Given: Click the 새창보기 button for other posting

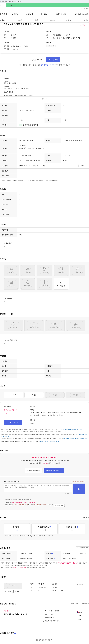Looking at the screenshot, I should point(80,620).
